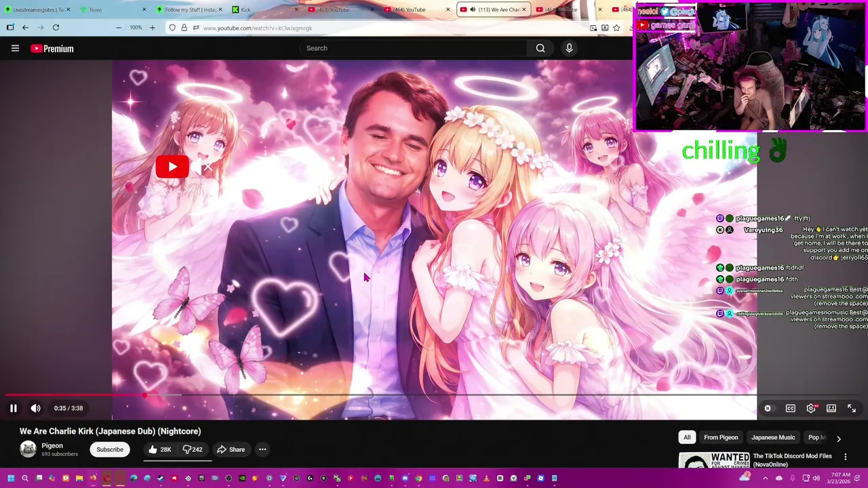
Task: Click the browser address bar URL
Action: pyautogui.click(x=258, y=28)
